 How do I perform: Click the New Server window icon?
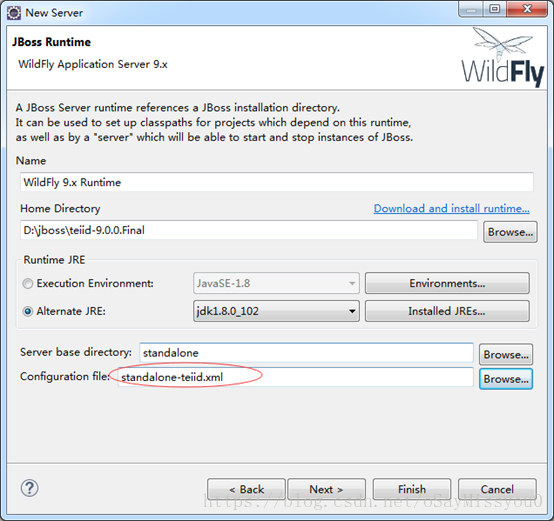[14, 13]
